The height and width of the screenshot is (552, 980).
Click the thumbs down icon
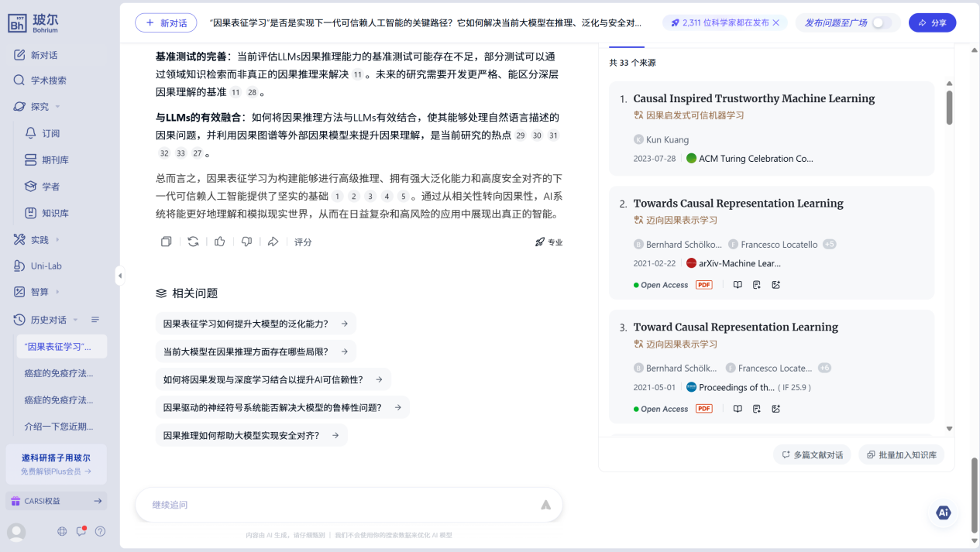coord(246,242)
